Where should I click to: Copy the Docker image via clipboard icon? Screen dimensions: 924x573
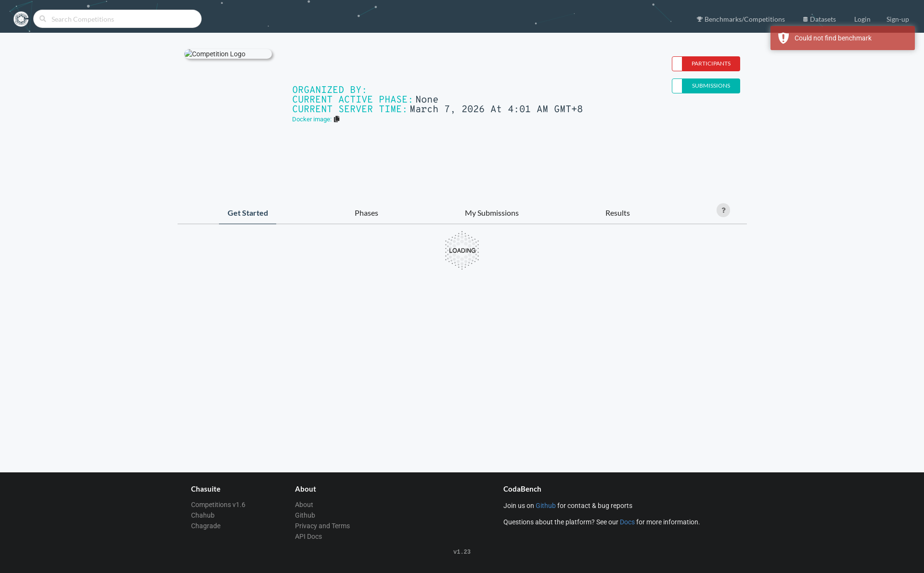(337, 119)
